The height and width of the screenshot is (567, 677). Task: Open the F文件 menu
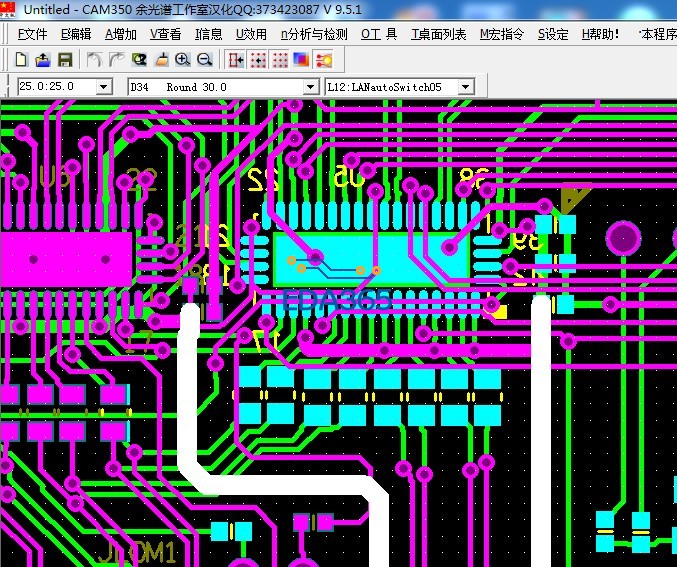click(x=32, y=34)
